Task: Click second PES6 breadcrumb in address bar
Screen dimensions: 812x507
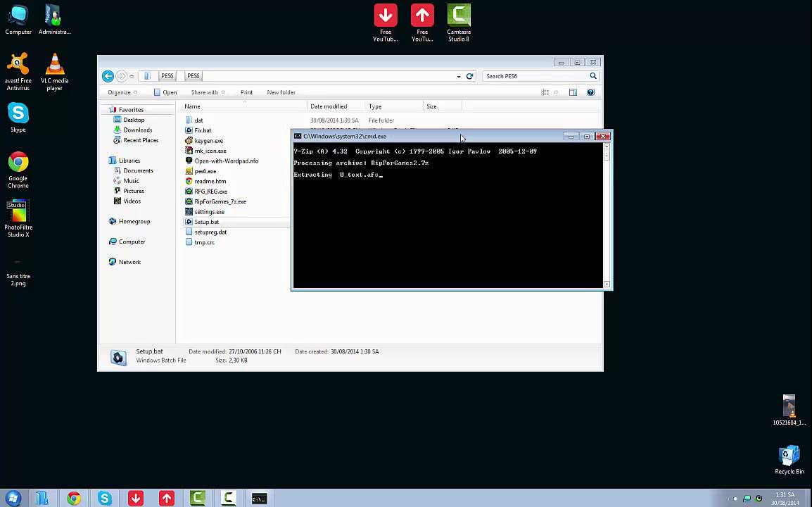Action: tap(194, 76)
